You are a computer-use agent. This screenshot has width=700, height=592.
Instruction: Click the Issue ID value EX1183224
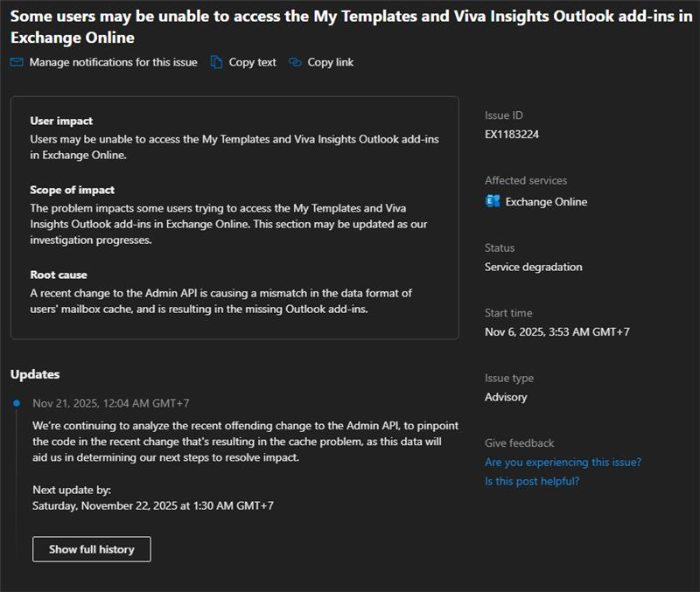pos(512,135)
